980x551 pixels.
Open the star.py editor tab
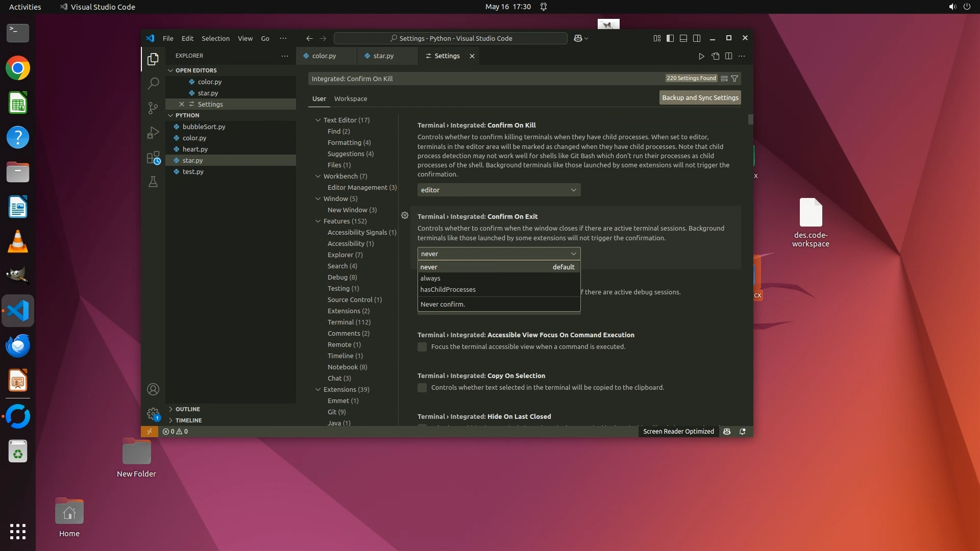point(383,56)
